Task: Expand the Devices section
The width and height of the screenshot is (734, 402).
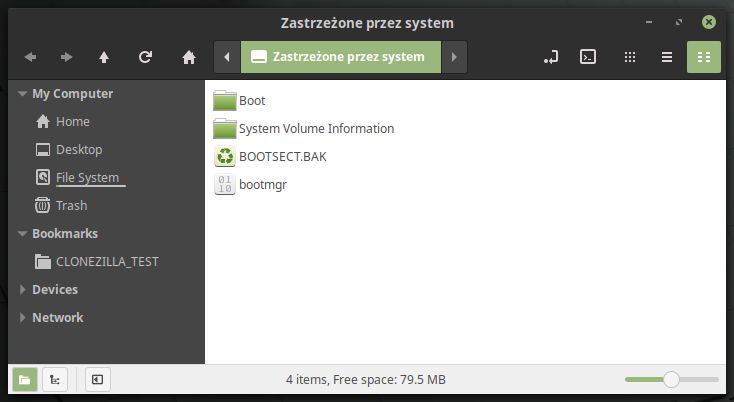Action: 22,290
